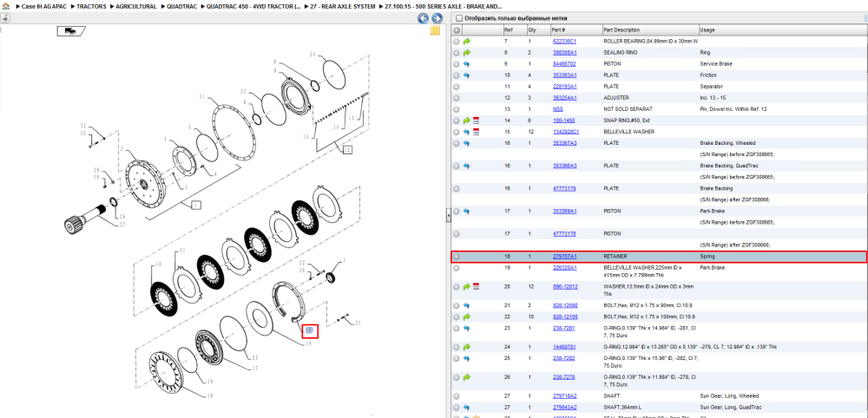The width and height of the screenshot is (868, 418).
Task: Select the 'Service Brake' usage cell
Action: 716,64
